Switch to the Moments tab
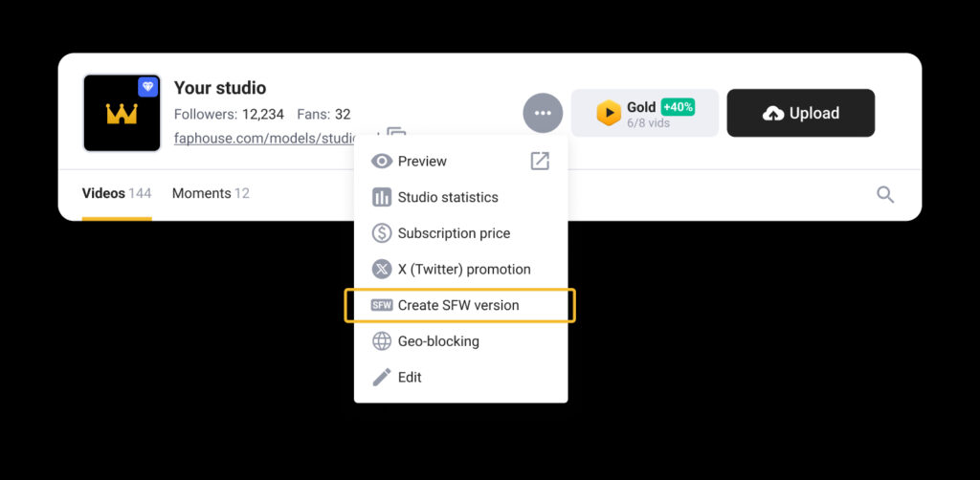This screenshot has width=980, height=480. tap(211, 193)
